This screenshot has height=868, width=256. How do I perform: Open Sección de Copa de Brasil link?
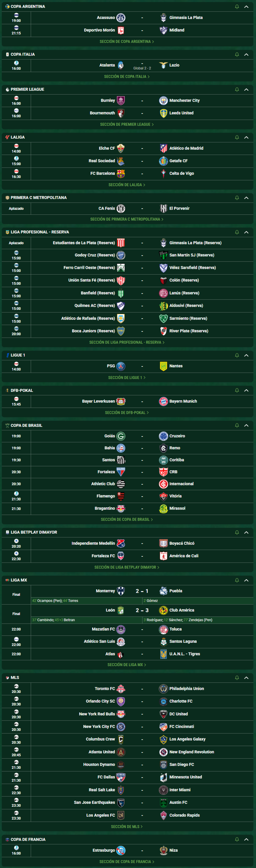[126, 520]
